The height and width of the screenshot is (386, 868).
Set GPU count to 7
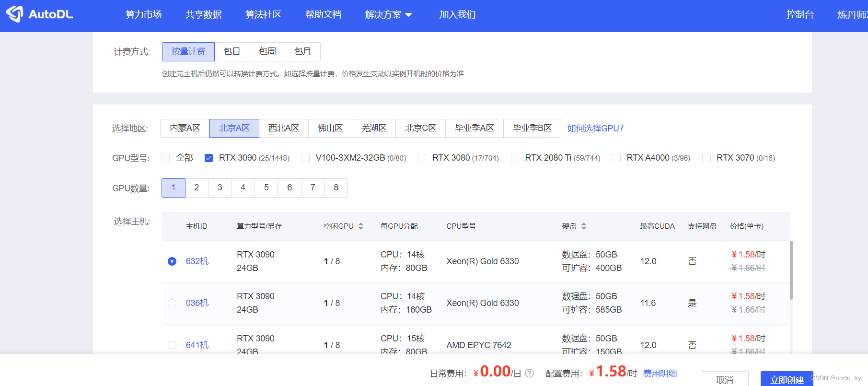[x=313, y=187]
